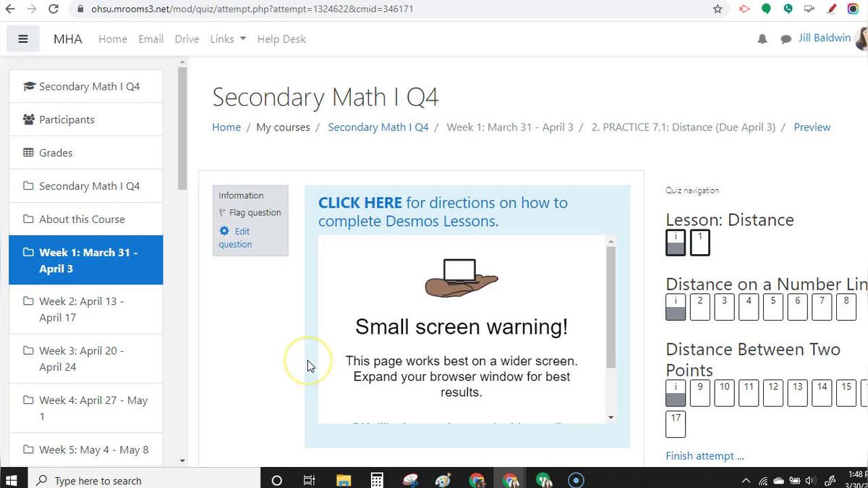868x488 pixels.
Task: Click the Edit question gear icon
Action: (224, 231)
